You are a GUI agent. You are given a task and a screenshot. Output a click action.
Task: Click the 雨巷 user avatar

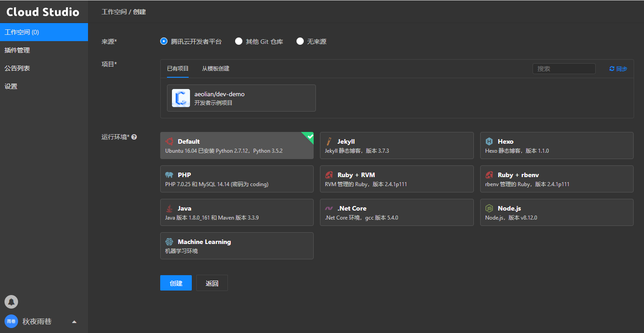click(11, 321)
